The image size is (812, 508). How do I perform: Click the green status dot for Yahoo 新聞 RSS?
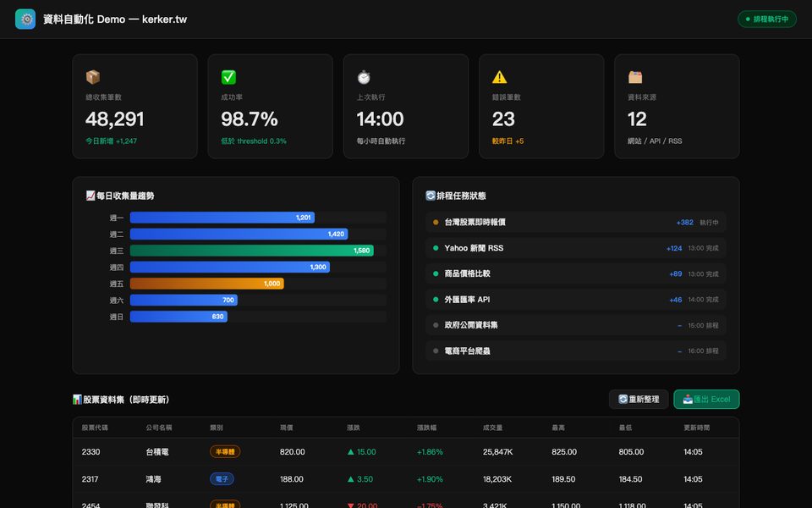click(x=436, y=248)
